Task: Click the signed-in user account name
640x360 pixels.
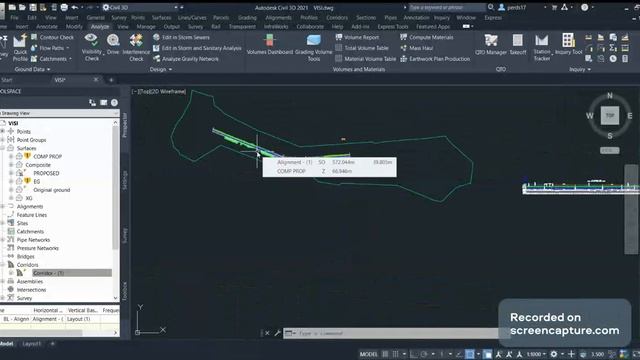Action: (x=516, y=7)
